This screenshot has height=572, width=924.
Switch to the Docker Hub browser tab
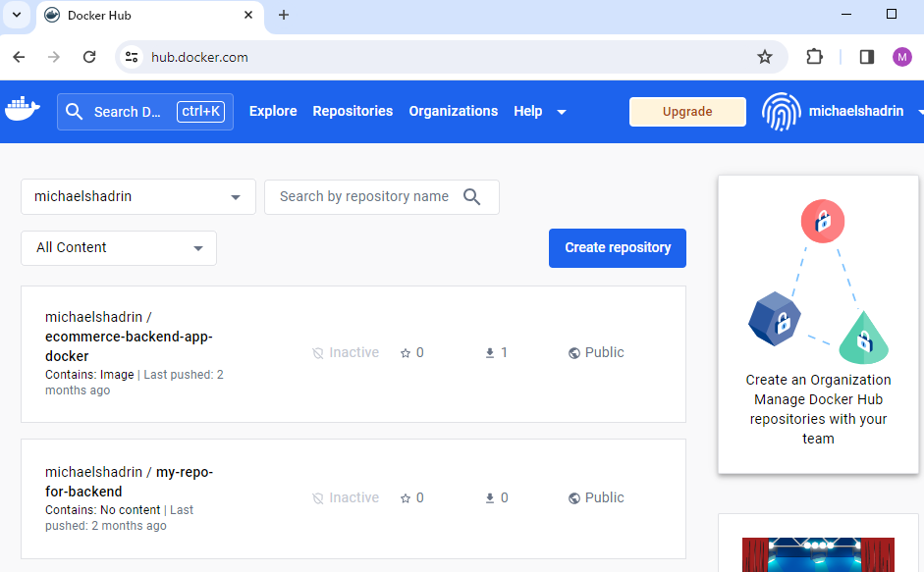tap(150, 16)
